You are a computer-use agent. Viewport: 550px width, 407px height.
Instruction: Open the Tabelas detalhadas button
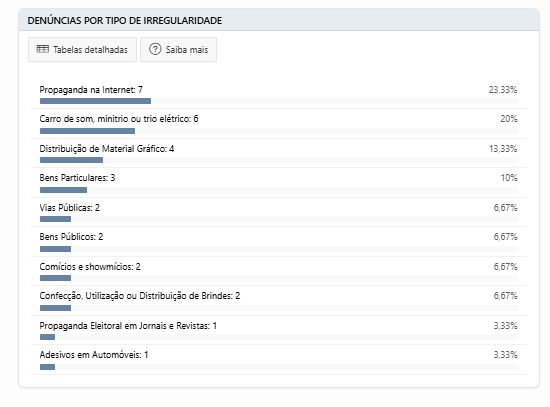pos(82,49)
